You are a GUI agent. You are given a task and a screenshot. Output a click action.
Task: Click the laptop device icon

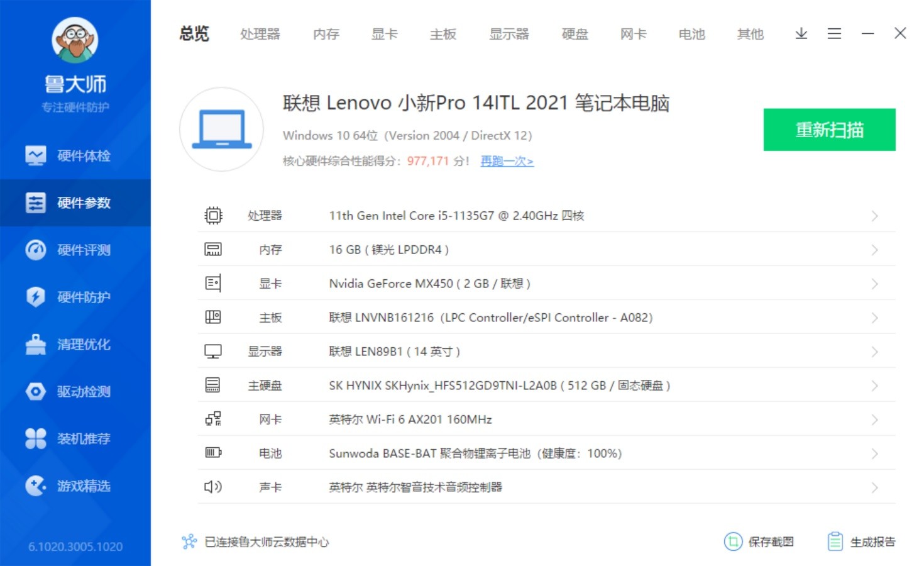point(222,130)
